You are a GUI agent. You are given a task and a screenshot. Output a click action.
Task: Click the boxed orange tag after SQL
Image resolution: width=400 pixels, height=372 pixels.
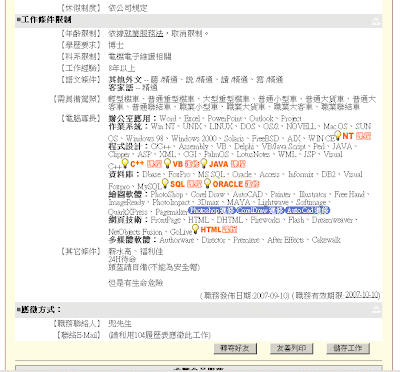point(194,184)
